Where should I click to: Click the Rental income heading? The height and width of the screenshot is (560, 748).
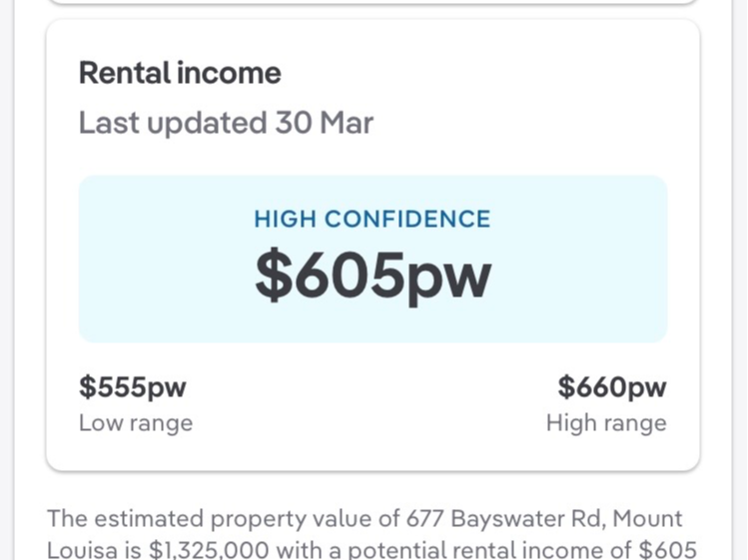(180, 73)
